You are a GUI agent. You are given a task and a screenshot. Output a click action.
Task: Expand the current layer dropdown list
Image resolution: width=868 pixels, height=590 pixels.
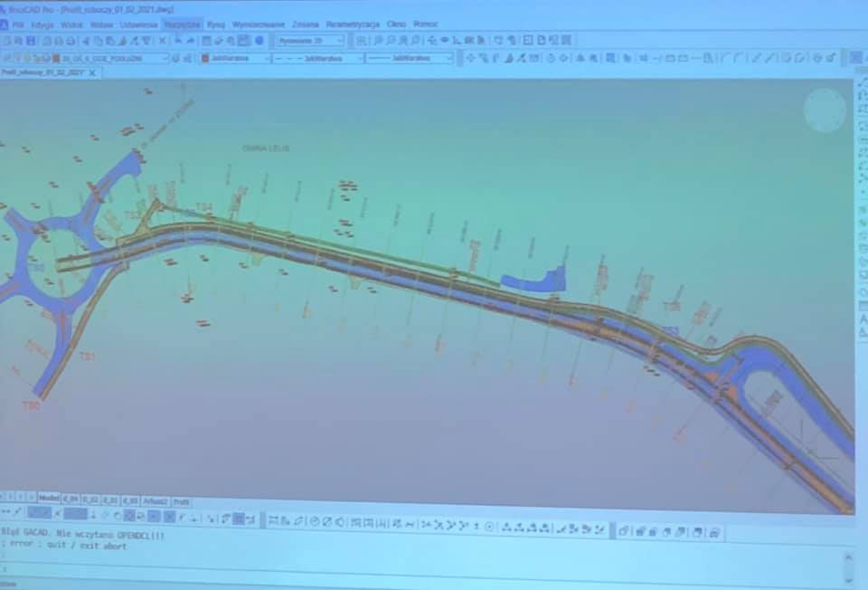[x=165, y=58]
